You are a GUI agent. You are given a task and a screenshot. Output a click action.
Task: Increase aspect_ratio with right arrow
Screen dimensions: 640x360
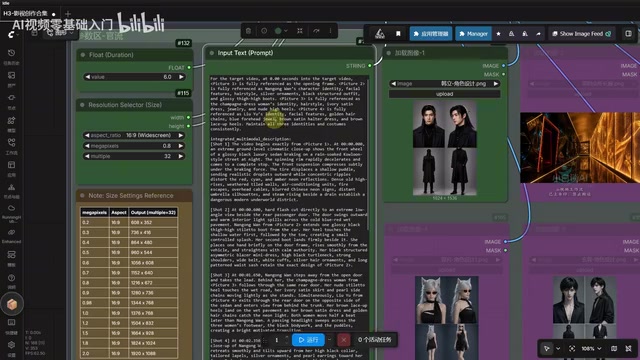pos(181,135)
